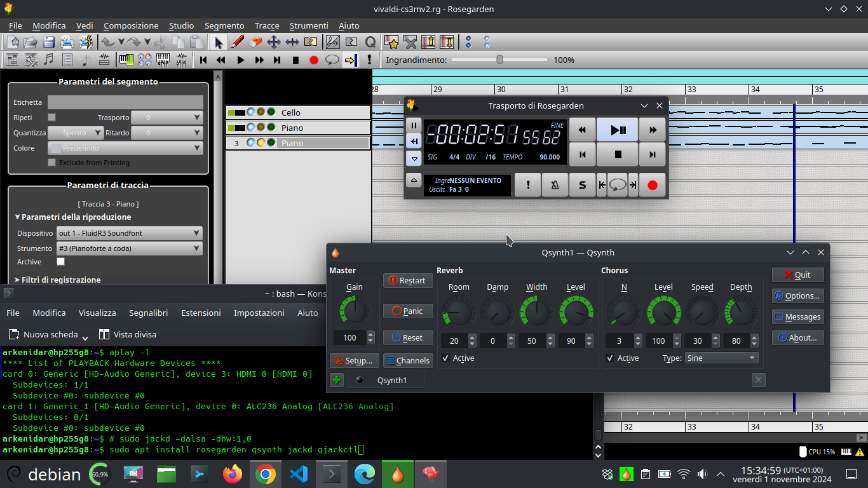Open Manage MIDI devices keyboard icon

tap(126, 60)
